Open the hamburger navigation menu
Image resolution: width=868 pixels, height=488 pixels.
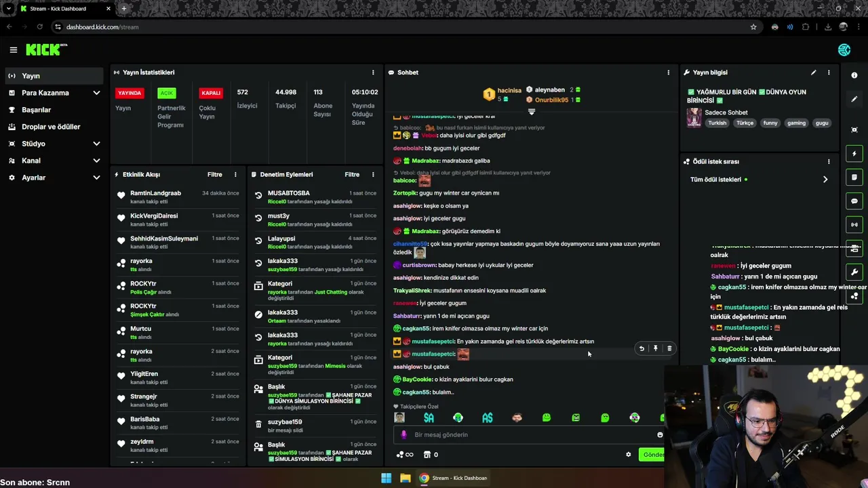coord(13,49)
